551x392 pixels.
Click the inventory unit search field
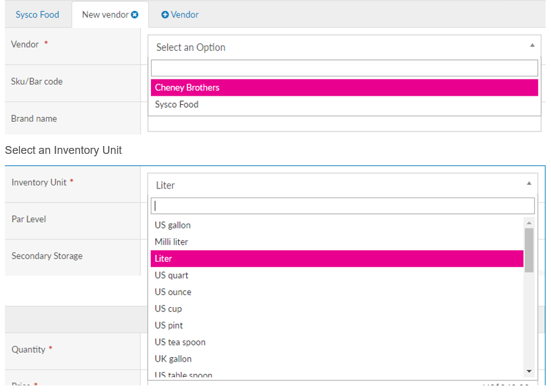click(342, 205)
